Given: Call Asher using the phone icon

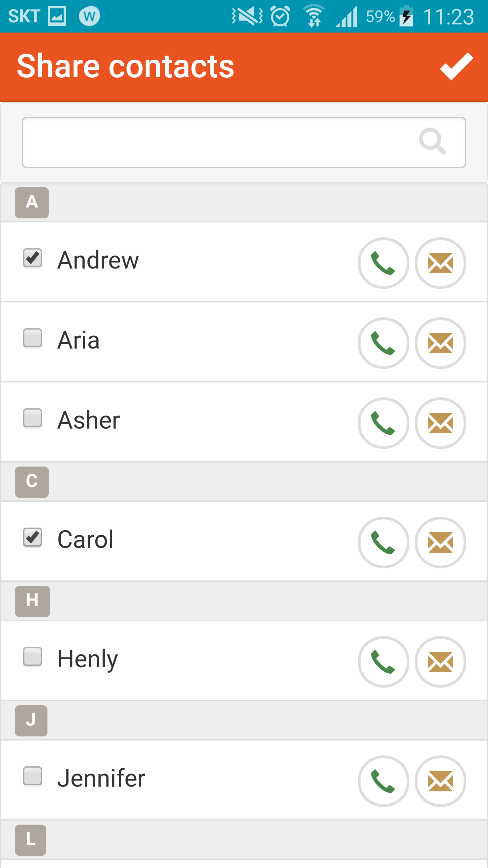Looking at the screenshot, I should coord(383,423).
